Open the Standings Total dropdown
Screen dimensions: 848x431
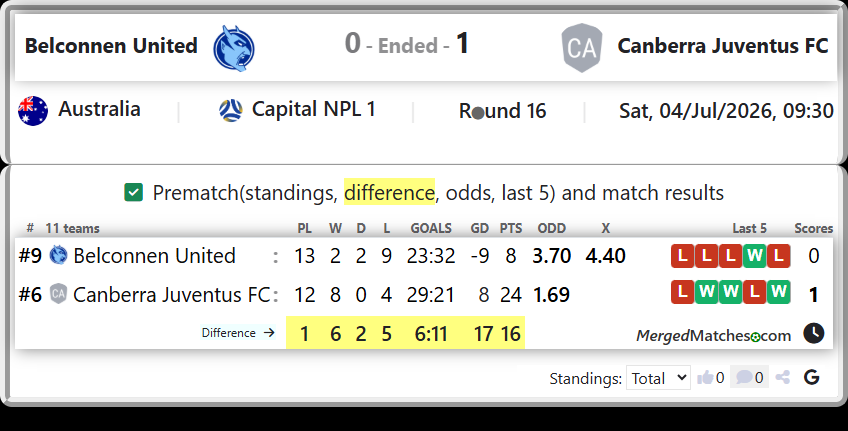(658, 377)
